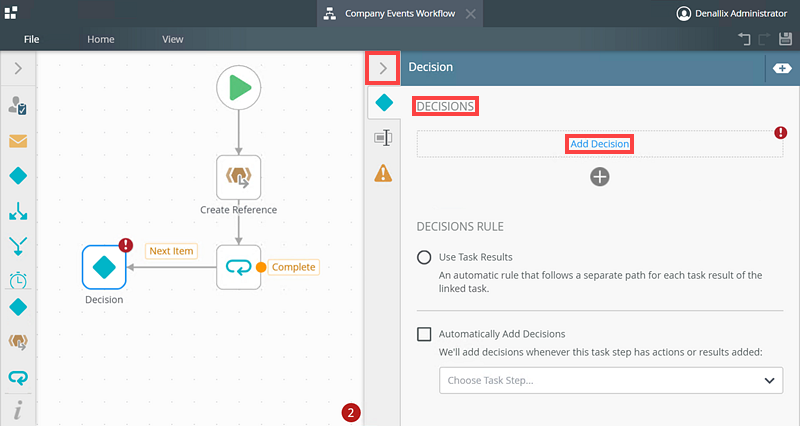This screenshot has height=426, width=800.
Task: Click the 'Create Reference' step label
Action: (238, 210)
